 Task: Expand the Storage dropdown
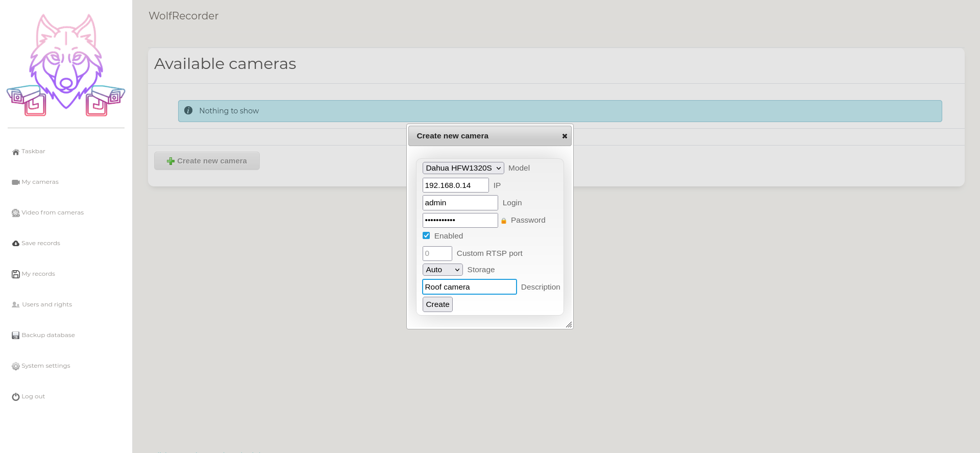(442, 270)
